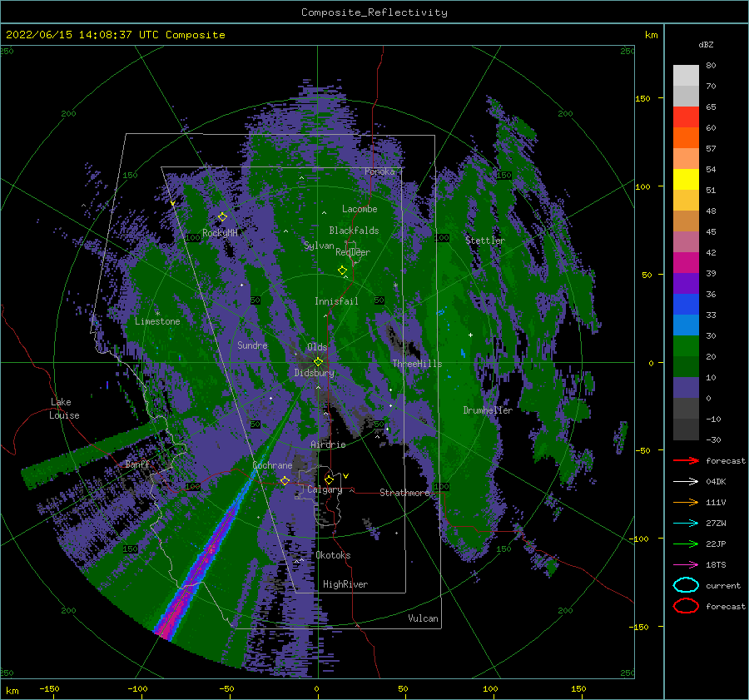Select the slate 0-10 dBZ swatch

pyautogui.click(x=686, y=388)
